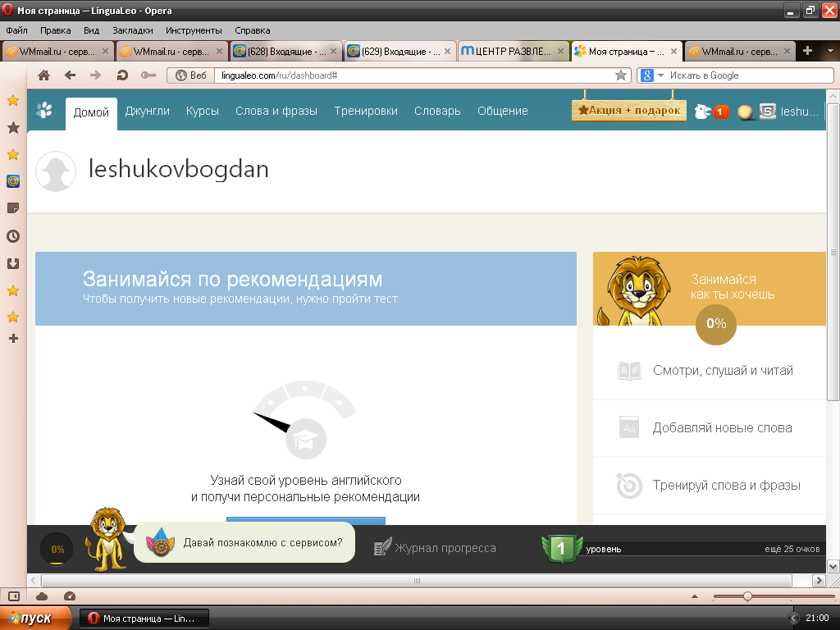Click the пуск Start button

pos(35,619)
